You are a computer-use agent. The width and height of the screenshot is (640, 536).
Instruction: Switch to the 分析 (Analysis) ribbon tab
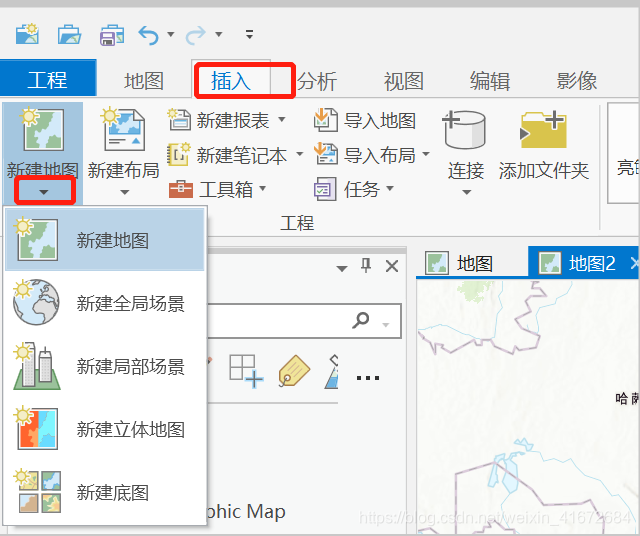coord(317,81)
